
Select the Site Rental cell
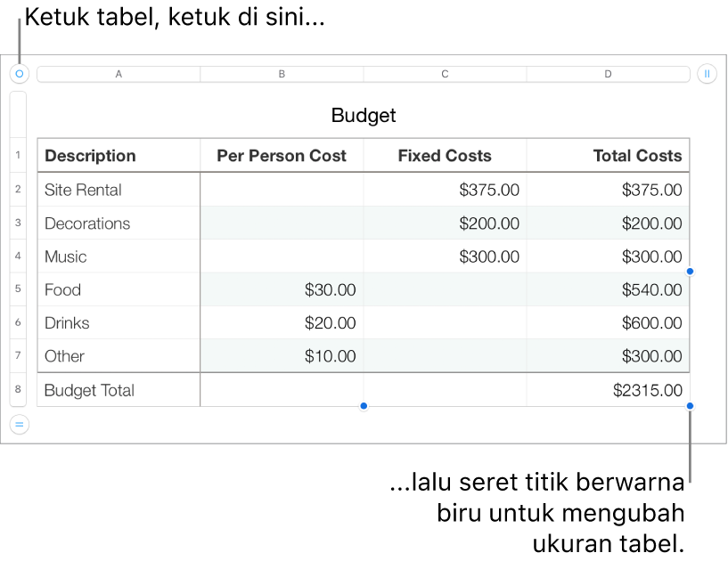(x=119, y=190)
